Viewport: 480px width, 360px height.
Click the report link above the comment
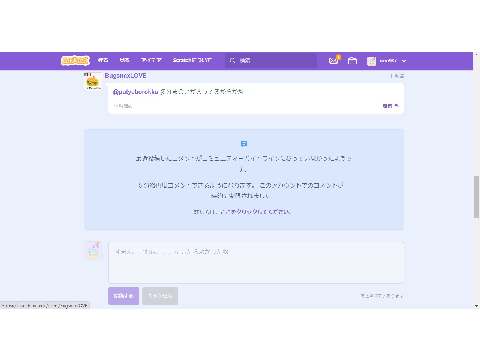[x=397, y=76]
